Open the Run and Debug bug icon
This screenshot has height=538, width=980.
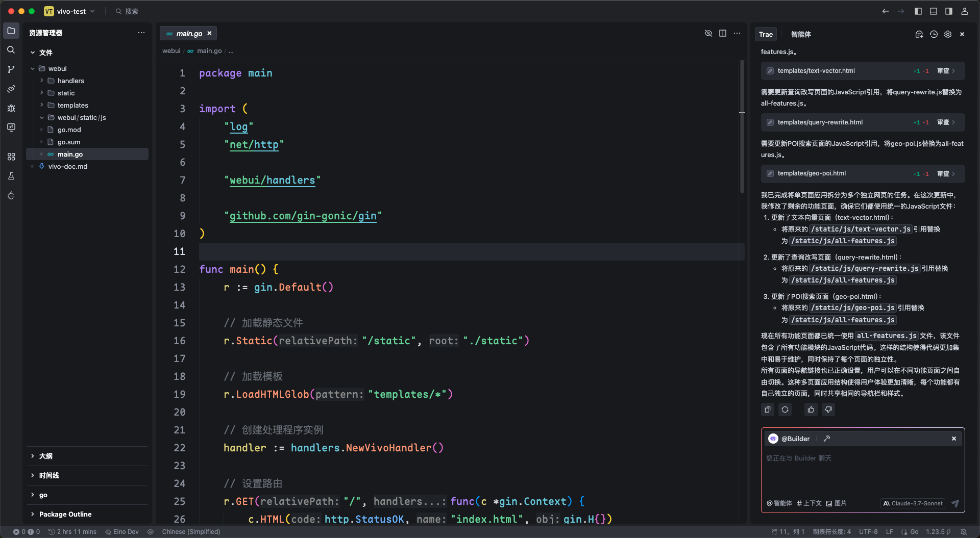point(11,108)
